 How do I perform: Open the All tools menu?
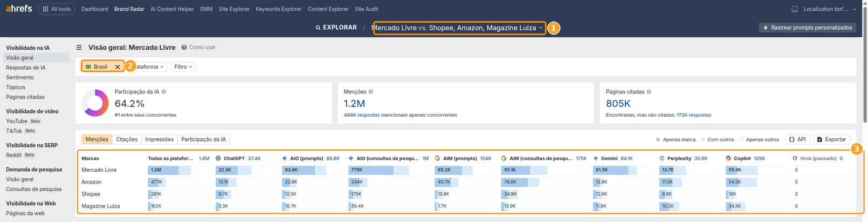pyautogui.click(x=57, y=9)
